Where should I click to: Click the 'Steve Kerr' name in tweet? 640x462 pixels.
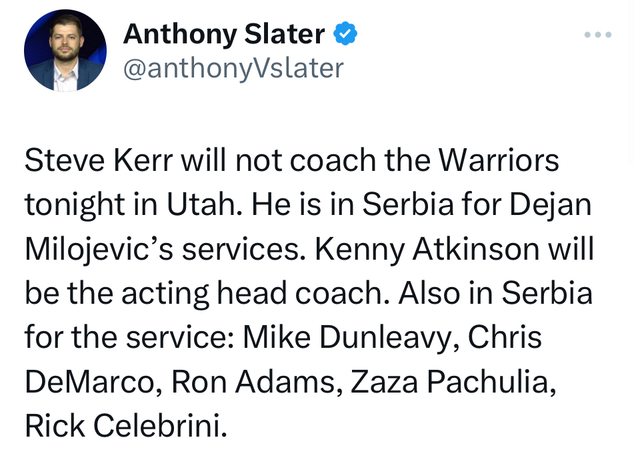coord(99,160)
